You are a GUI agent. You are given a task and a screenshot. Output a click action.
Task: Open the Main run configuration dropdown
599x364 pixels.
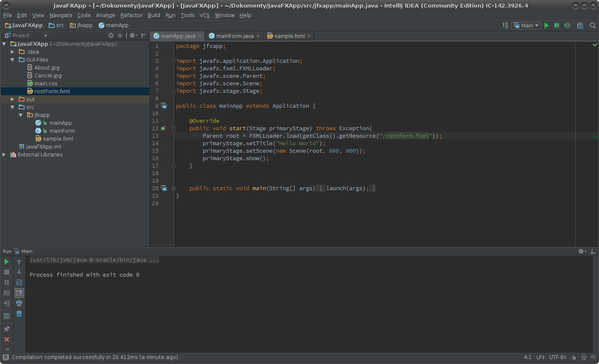(x=526, y=25)
